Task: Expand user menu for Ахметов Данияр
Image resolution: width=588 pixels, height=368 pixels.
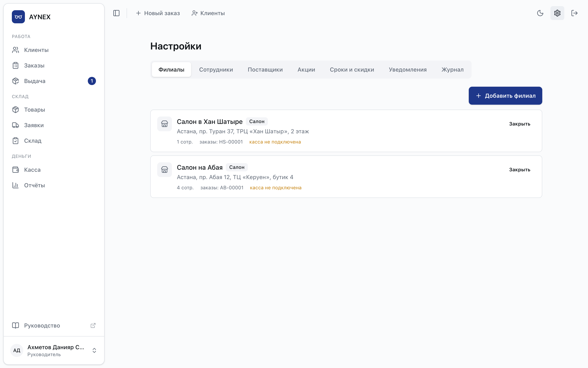Action: click(x=94, y=350)
